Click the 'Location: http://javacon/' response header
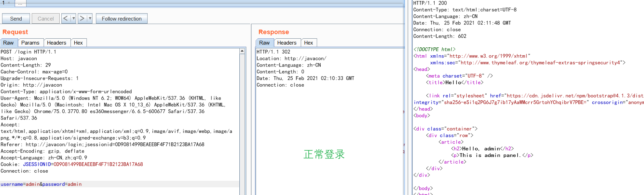644x195 pixels. click(292, 58)
